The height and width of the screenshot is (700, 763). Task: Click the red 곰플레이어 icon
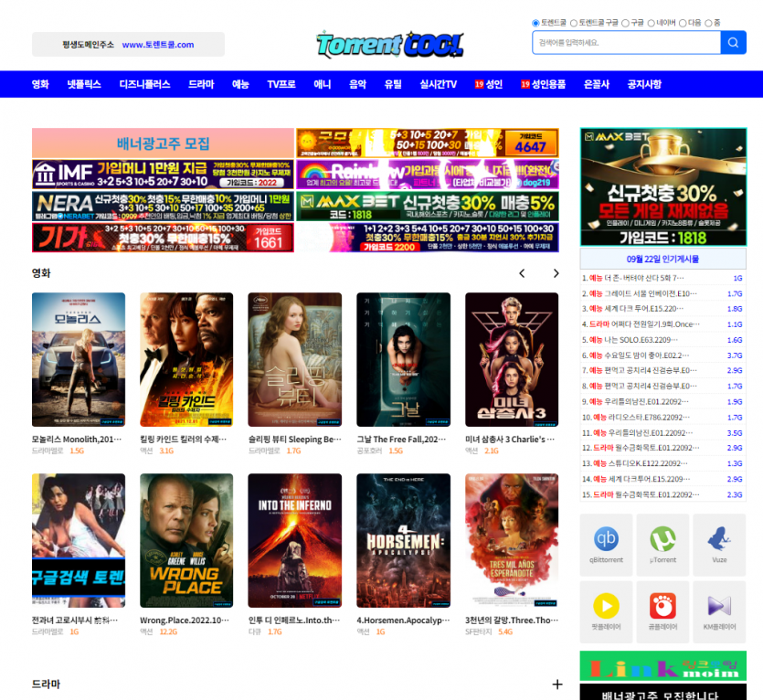click(x=662, y=607)
